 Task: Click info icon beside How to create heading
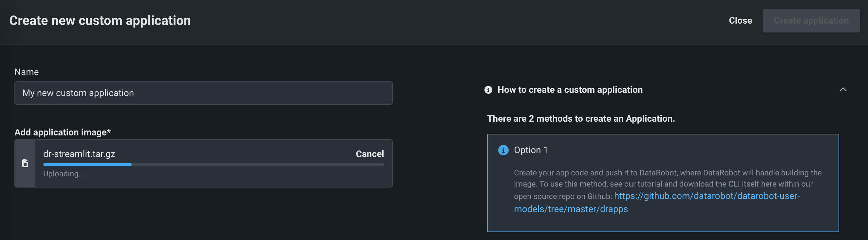[x=488, y=90]
